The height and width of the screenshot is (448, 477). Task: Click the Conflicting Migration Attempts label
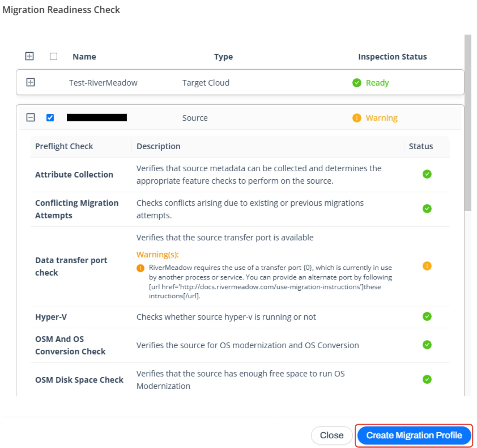[x=77, y=209]
